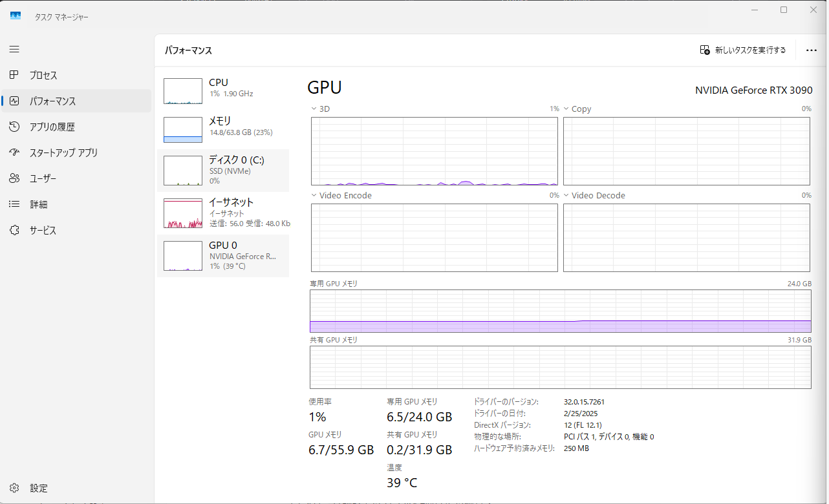
Task: Open 設定 at the sidebar bottom
Action: [x=39, y=488]
